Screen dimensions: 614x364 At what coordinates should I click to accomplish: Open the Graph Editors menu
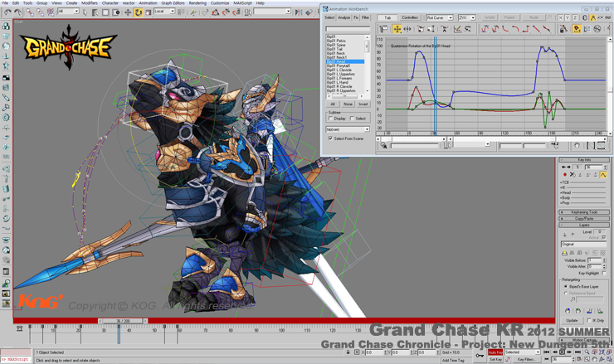click(x=173, y=3)
